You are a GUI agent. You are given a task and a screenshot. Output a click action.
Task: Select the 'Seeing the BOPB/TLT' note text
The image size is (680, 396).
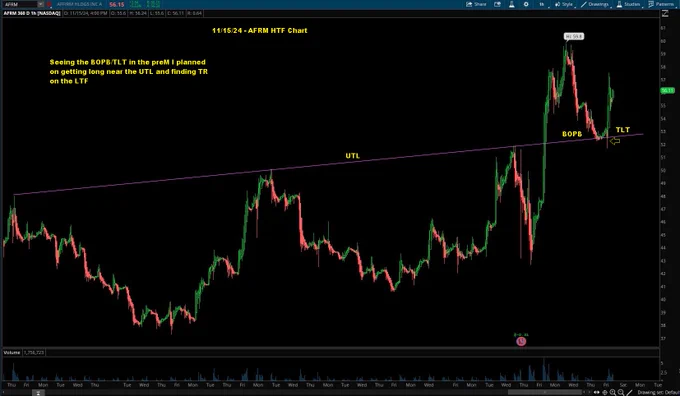[129, 72]
